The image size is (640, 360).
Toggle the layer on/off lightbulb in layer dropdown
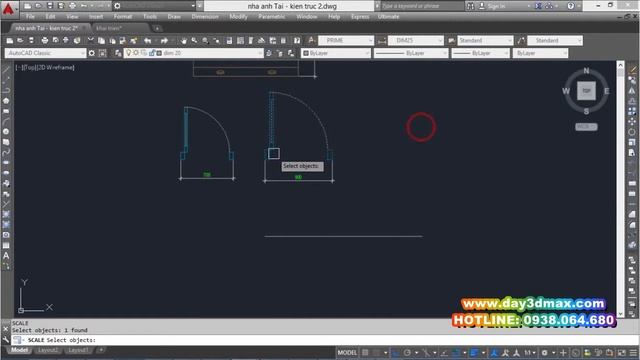129,53
